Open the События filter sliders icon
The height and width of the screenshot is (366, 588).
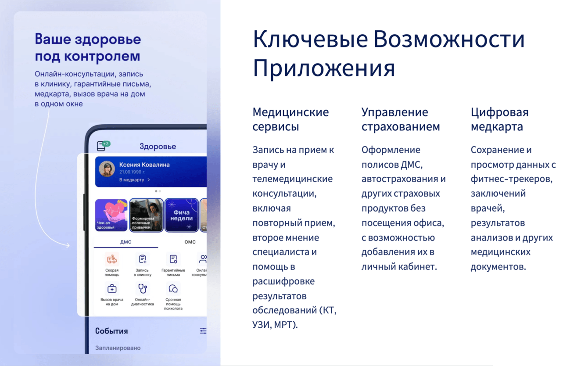pos(203,331)
